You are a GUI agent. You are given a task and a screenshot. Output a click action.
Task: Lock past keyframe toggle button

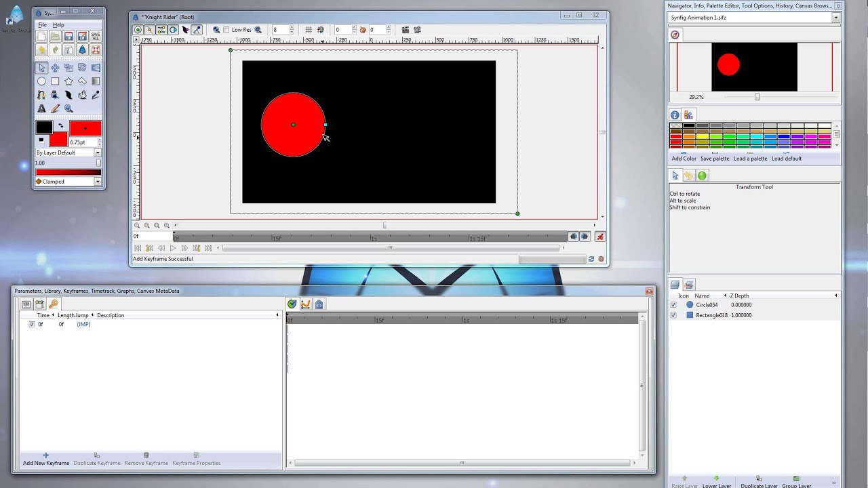pos(574,237)
